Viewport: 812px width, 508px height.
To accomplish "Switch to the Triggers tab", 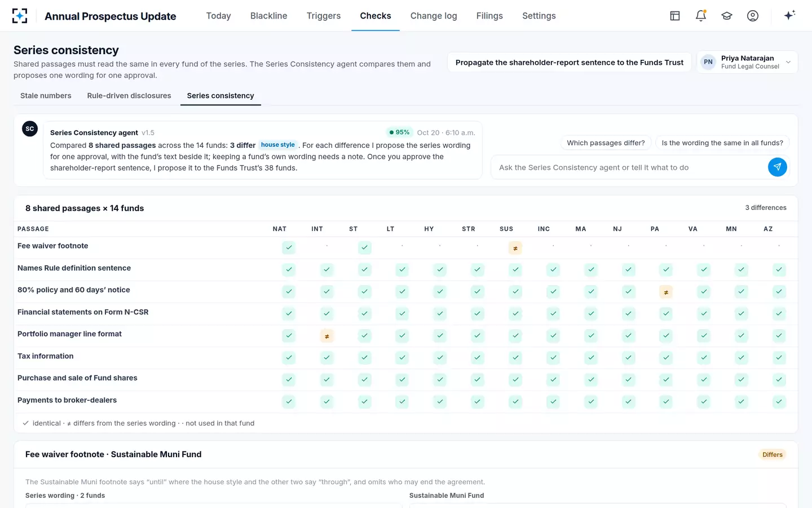I will (x=324, y=16).
